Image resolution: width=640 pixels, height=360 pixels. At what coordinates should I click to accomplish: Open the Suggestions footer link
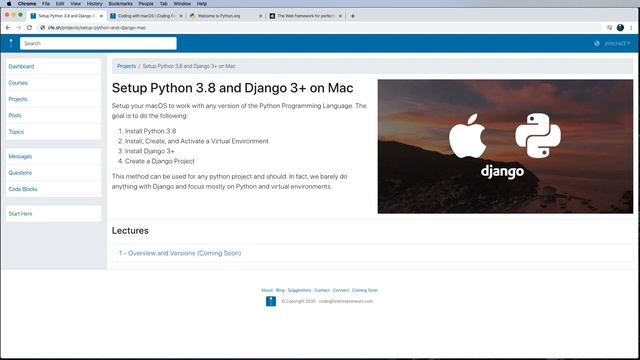coord(299,290)
